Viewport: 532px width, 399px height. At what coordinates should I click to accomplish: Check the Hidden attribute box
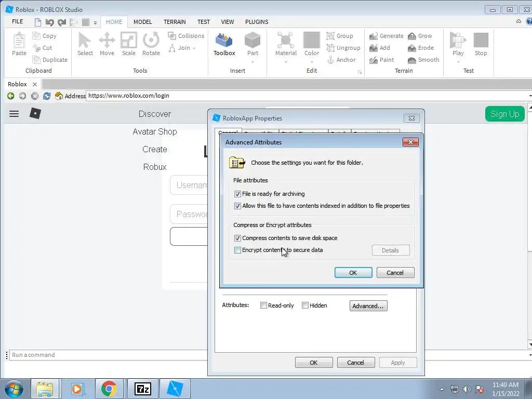click(305, 305)
